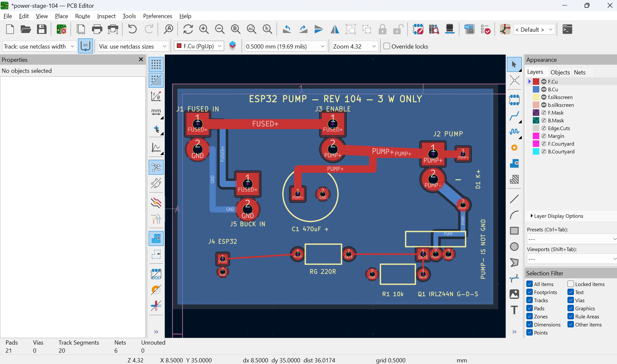Check Locked items in Selection Filter
The image size is (617, 364).
(x=571, y=284)
